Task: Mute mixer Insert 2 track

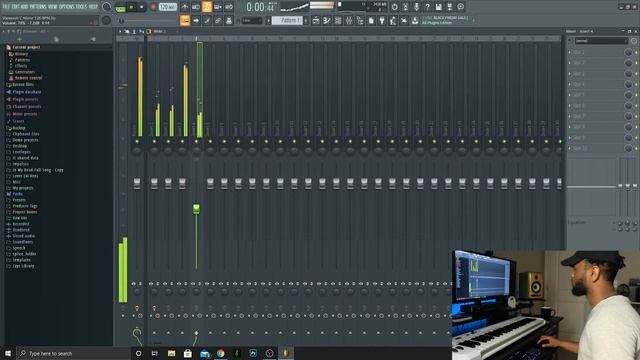Action: tap(168, 142)
